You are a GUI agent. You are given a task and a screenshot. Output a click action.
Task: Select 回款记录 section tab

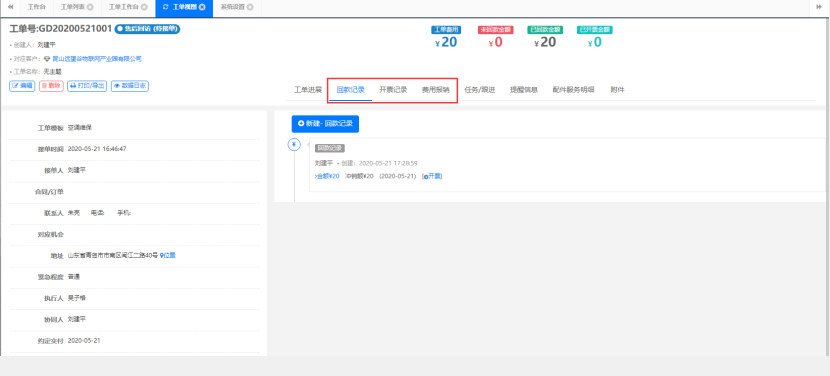[x=350, y=90]
